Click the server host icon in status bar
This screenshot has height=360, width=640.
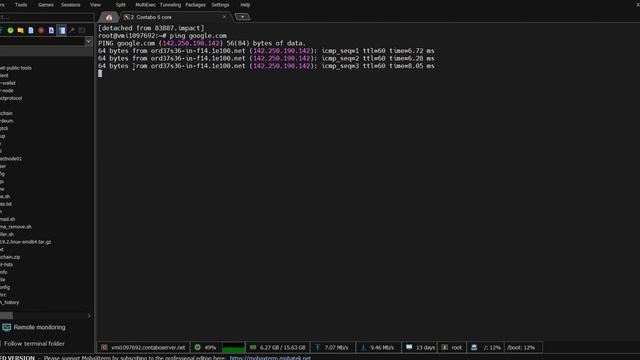pos(104,347)
